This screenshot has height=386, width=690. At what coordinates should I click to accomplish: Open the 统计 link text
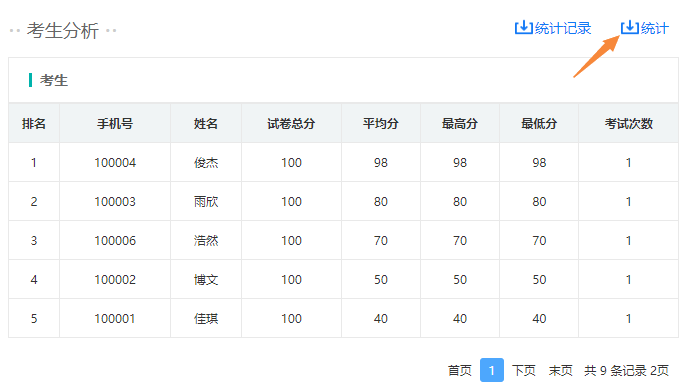655,29
